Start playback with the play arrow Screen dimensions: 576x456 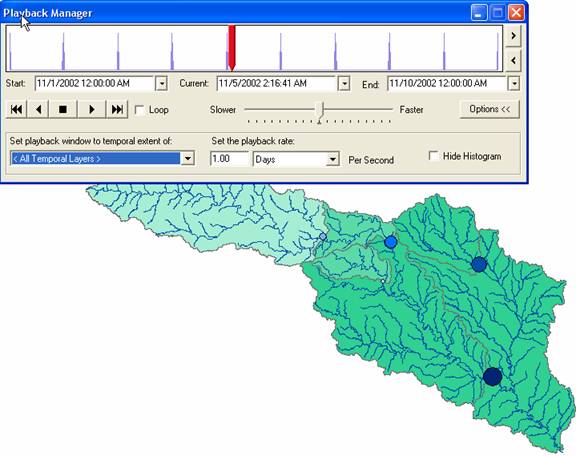91,109
